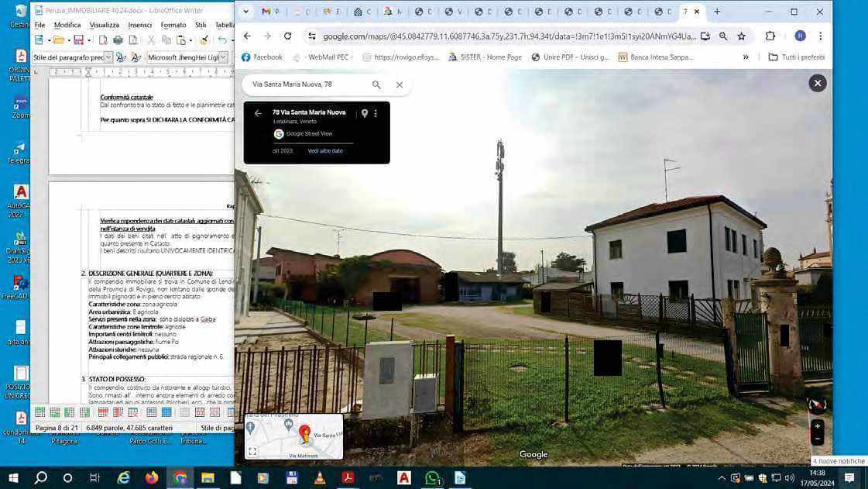Open the Inserisci menu
Viewport: 868px width, 489px height.
click(140, 25)
